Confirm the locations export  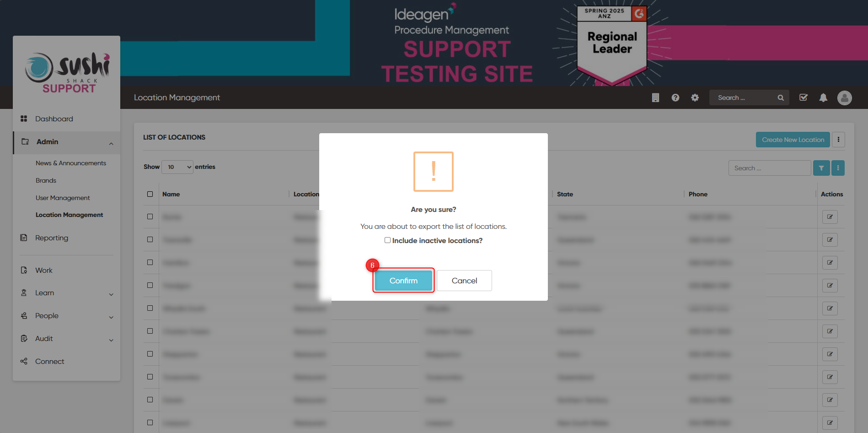403,281
